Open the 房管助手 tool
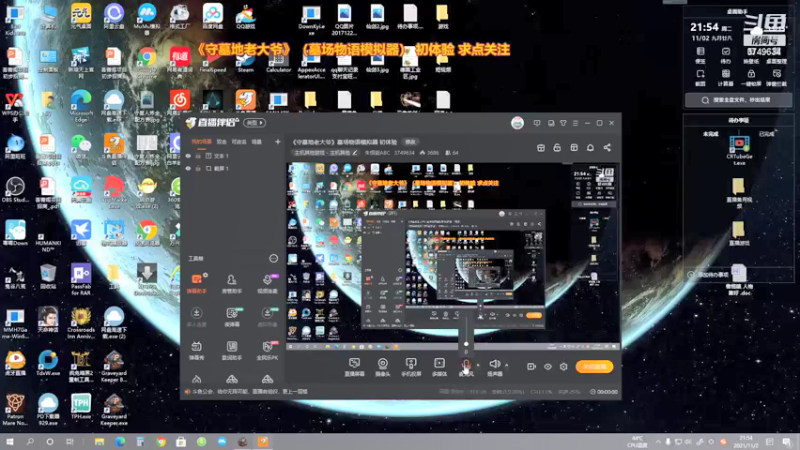The width and height of the screenshot is (800, 450). coord(232,283)
